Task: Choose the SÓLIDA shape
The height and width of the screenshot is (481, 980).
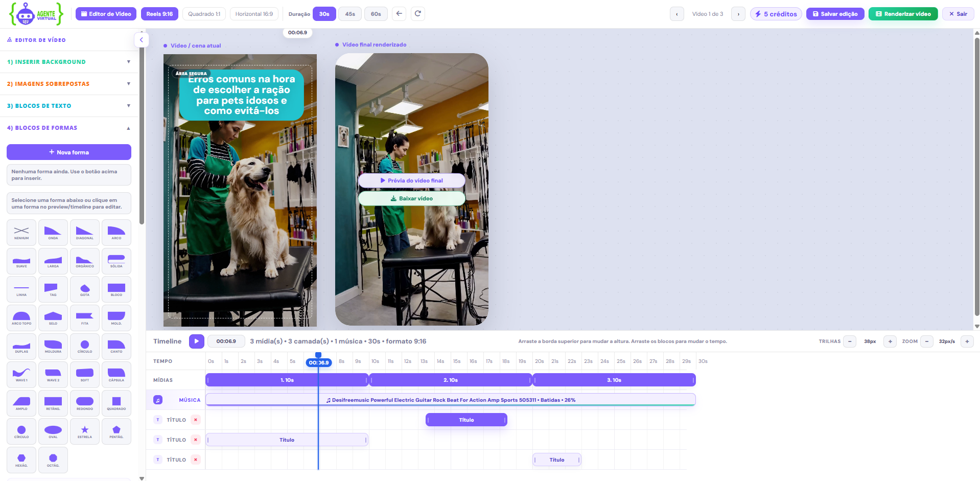Action: point(116,261)
